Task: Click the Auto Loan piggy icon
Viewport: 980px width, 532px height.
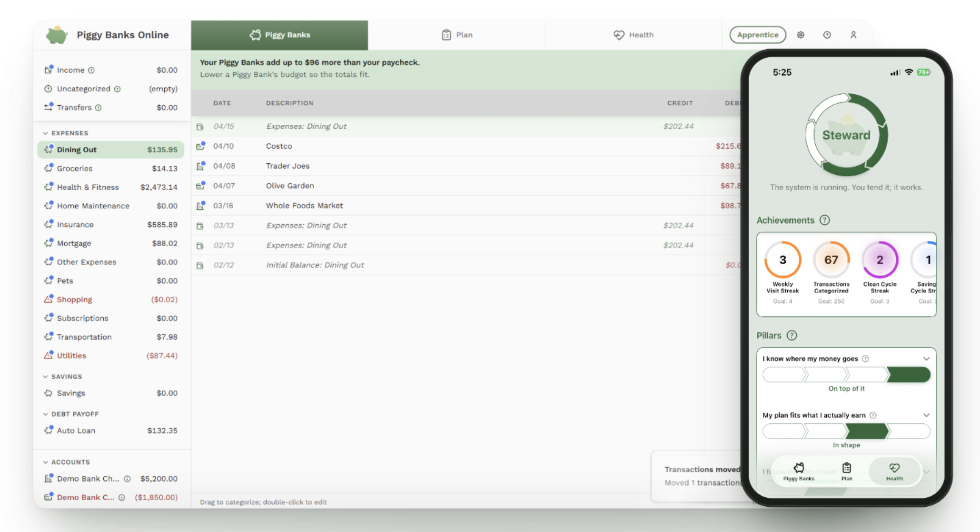Action: 49,430
